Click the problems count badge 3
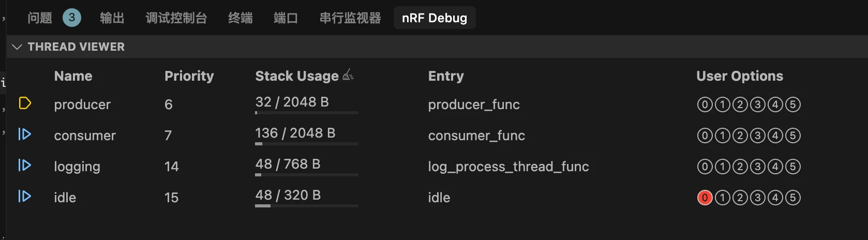This screenshot has width=868, height=240. [71, 18]
